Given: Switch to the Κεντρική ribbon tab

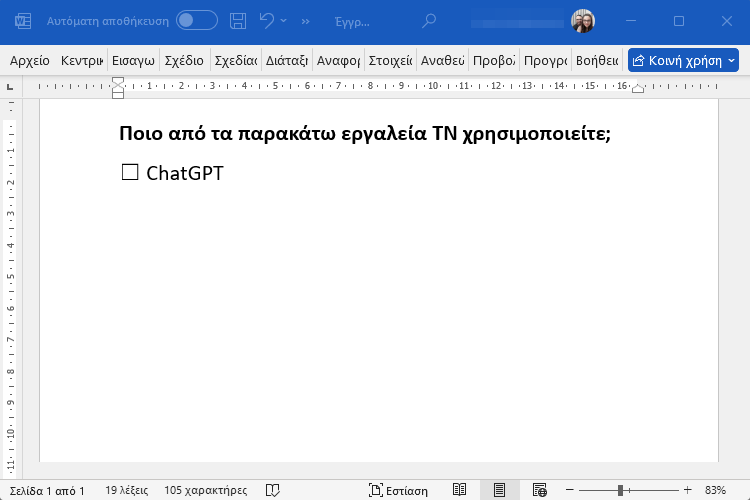Looking at the screenshot, I should click(x=82, y=61).
